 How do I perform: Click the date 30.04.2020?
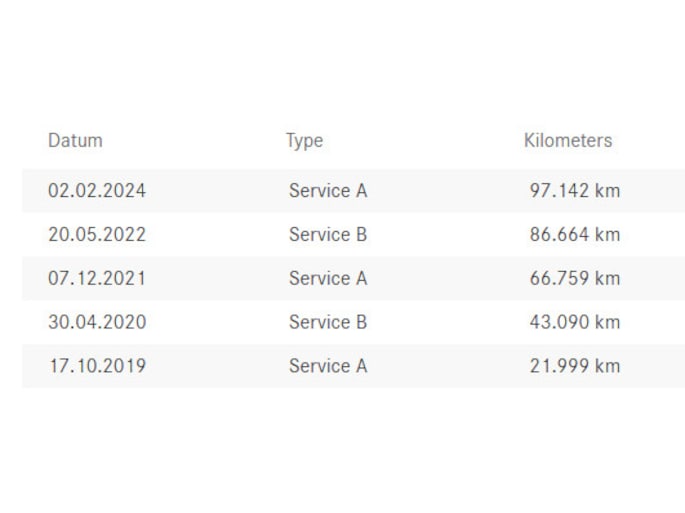(97, 322)
